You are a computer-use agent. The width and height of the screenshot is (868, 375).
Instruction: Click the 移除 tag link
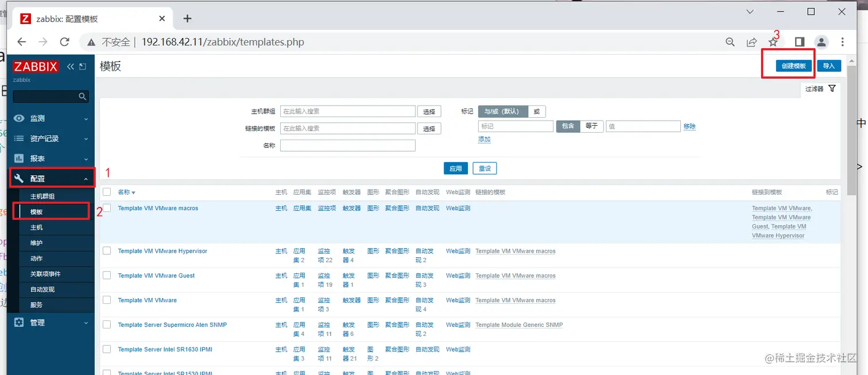coord(689,126)
